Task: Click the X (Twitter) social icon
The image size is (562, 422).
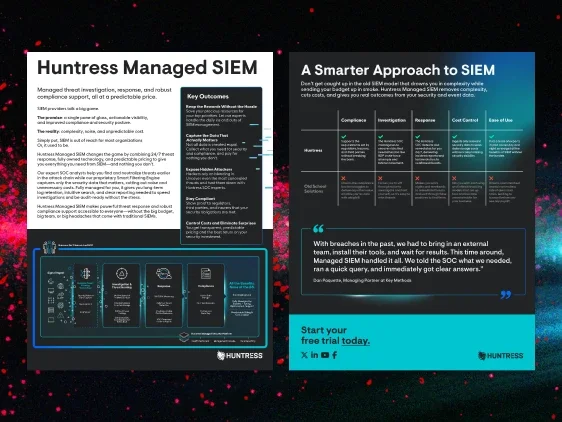Action: tap(304, 355)
